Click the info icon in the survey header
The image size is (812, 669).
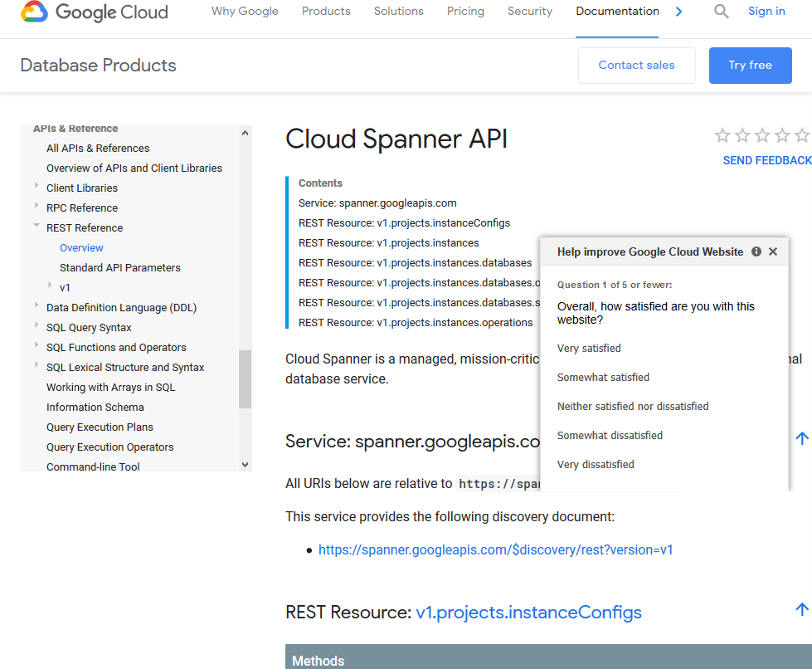click(x=756, y=251)
